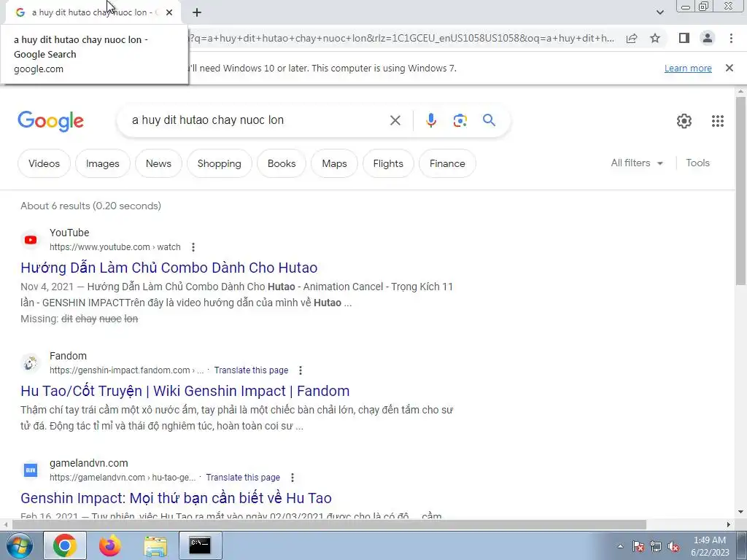Click About 6 results text

(x=90, y=206)
